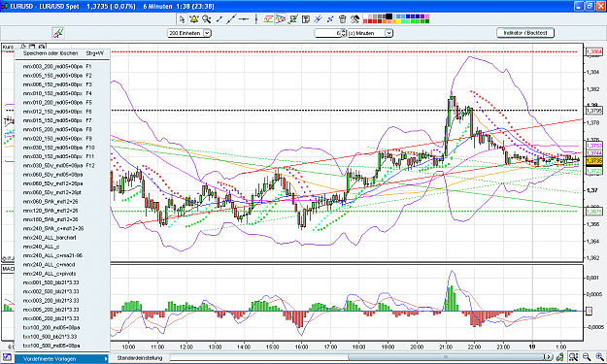
Task: Select the text annotation tool
Action: click(305, 19)
